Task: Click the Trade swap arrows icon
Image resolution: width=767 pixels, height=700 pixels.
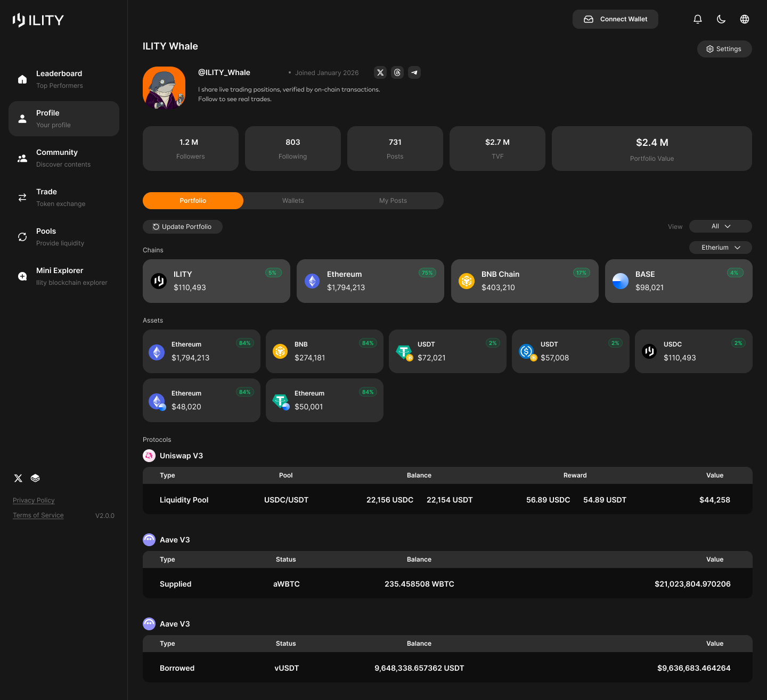Action: (x=22, y=197)
